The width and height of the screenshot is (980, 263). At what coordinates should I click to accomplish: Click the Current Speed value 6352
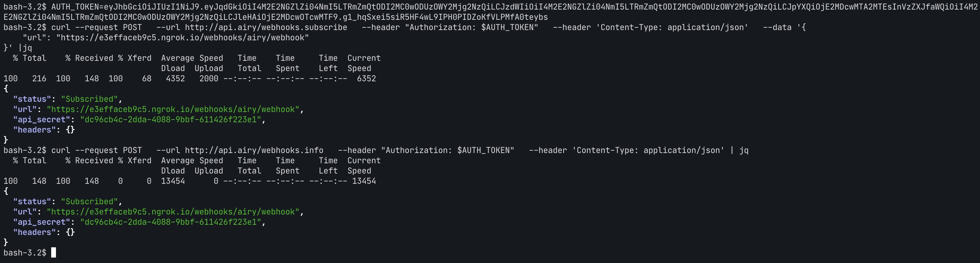366,79
